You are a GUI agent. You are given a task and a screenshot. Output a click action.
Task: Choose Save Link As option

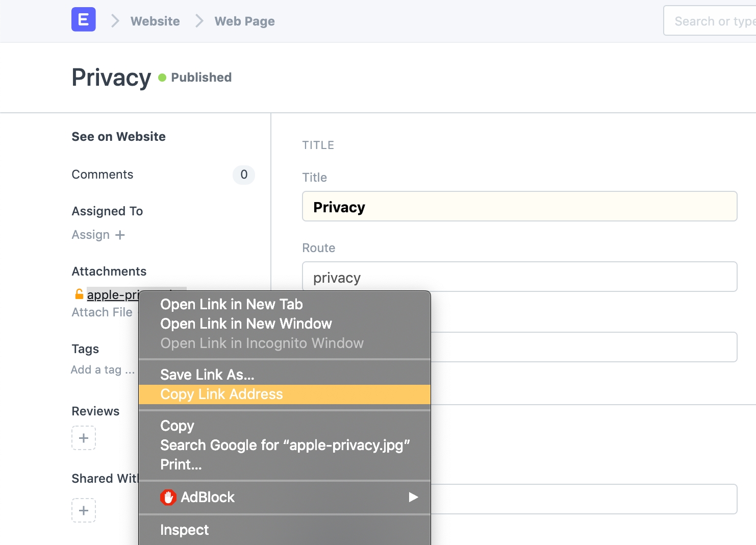click(x=207, y=375)
